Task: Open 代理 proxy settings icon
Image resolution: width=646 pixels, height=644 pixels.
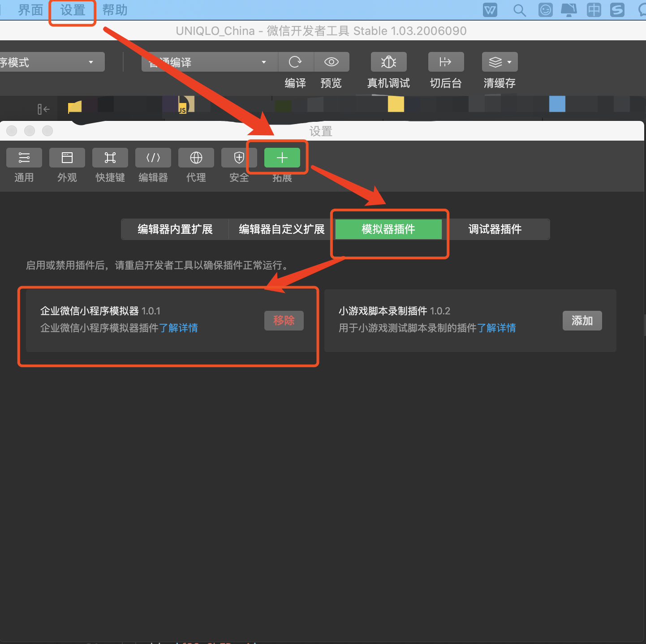Action: pos(196,158)
